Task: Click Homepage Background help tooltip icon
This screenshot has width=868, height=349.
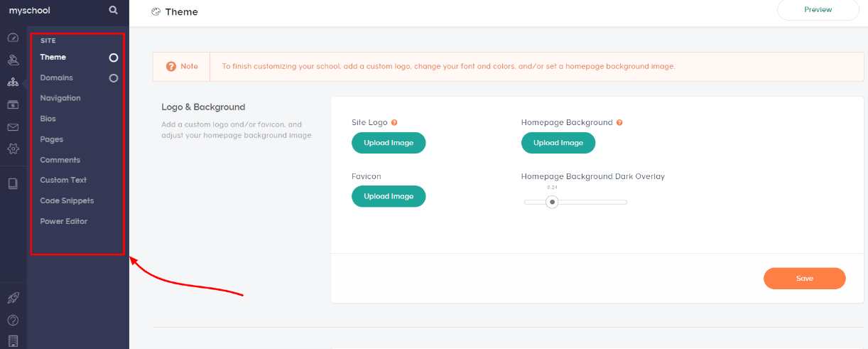Action: [x=619, y=123]
